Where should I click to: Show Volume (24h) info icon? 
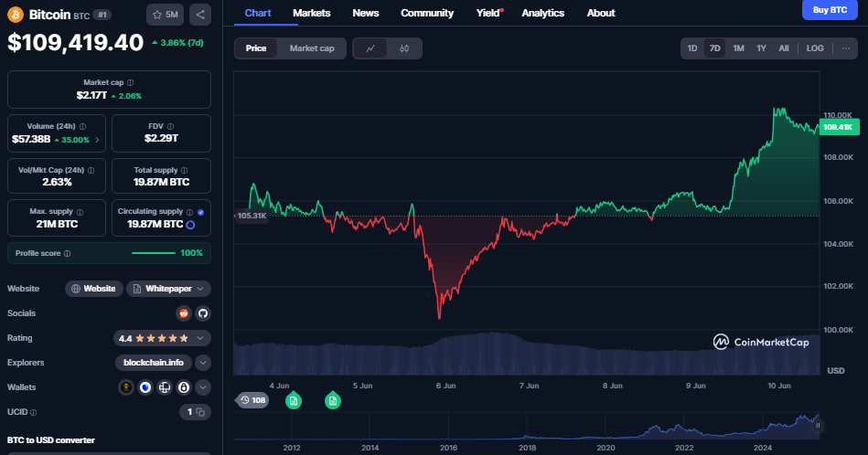tap(83, 127)
